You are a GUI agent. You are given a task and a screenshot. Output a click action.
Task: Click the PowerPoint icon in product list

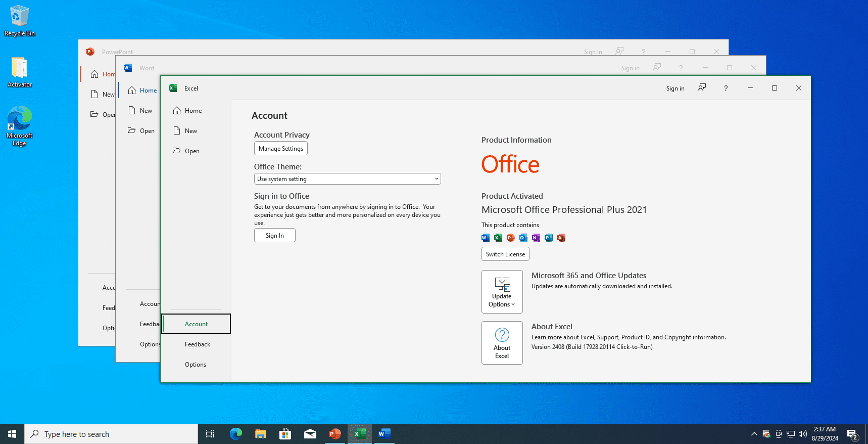click(x=511, y=238)
